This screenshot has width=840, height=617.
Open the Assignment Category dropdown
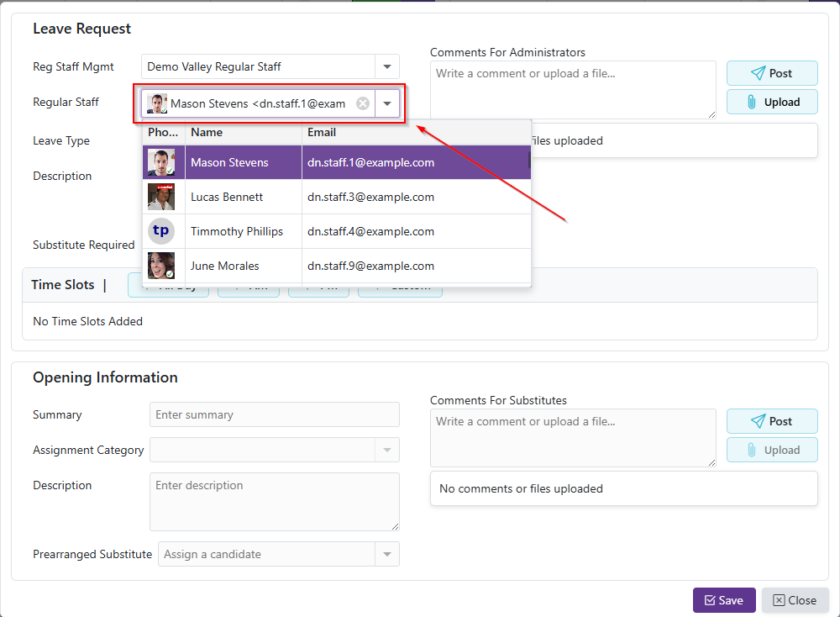(387, 450)
